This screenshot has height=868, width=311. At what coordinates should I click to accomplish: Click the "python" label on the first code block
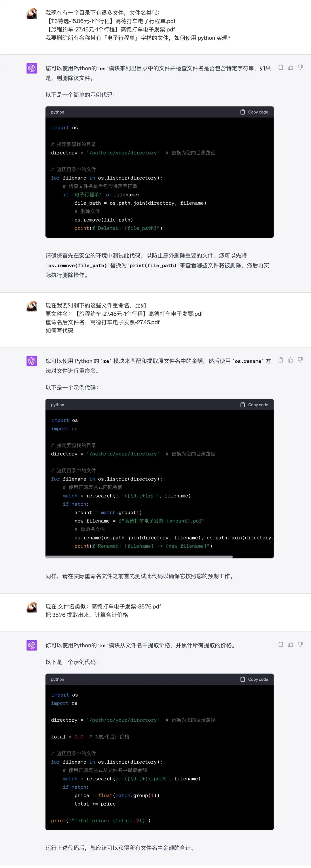57,112
